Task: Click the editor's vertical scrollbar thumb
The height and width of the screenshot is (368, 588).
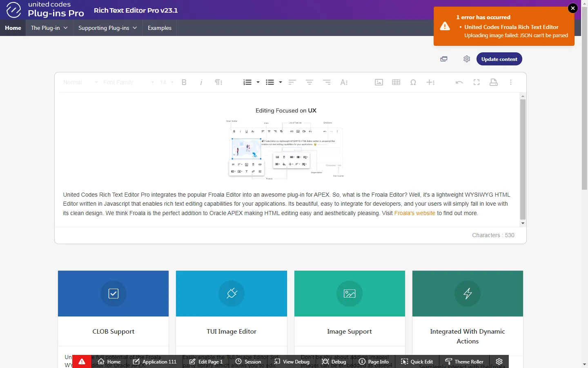Action: coord(523,159)
